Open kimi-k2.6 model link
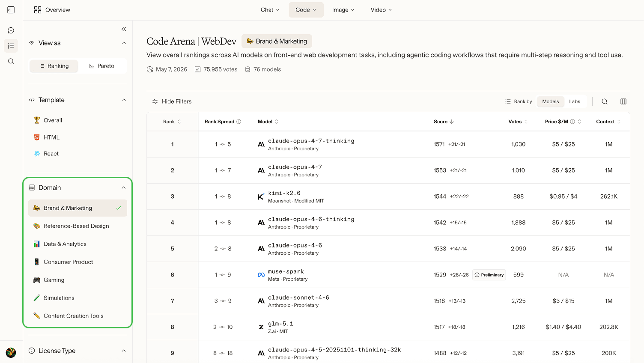Viewport: 644px width, 363px height. pos(284,193)
